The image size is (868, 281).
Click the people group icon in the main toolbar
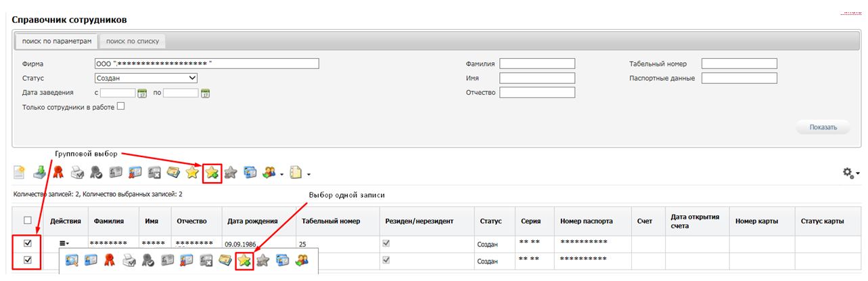tap(270, 172)
